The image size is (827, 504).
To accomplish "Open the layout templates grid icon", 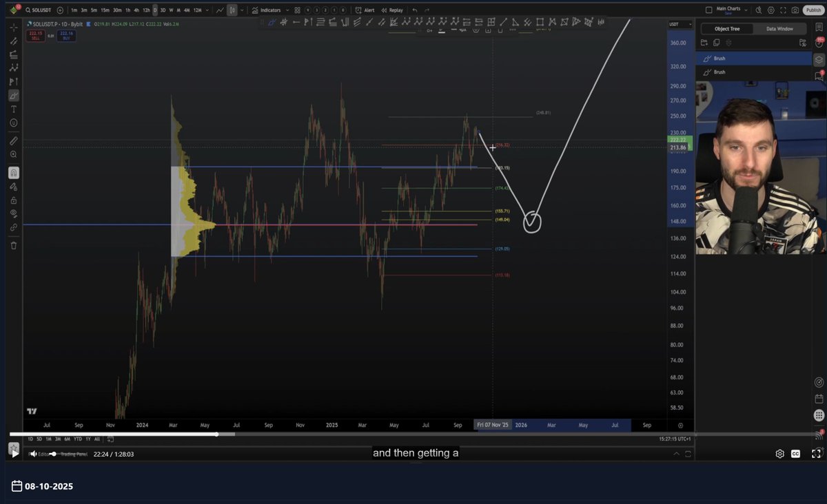I will [297, 10].
